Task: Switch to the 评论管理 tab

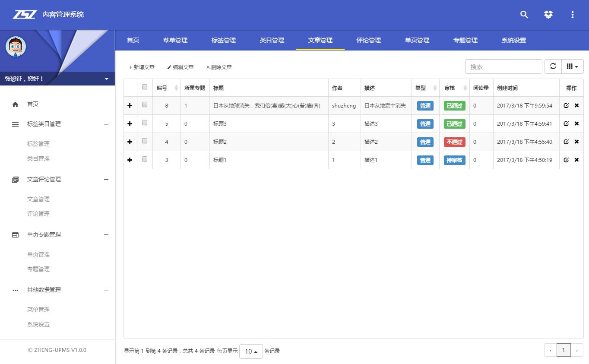Action: [368, 40]
